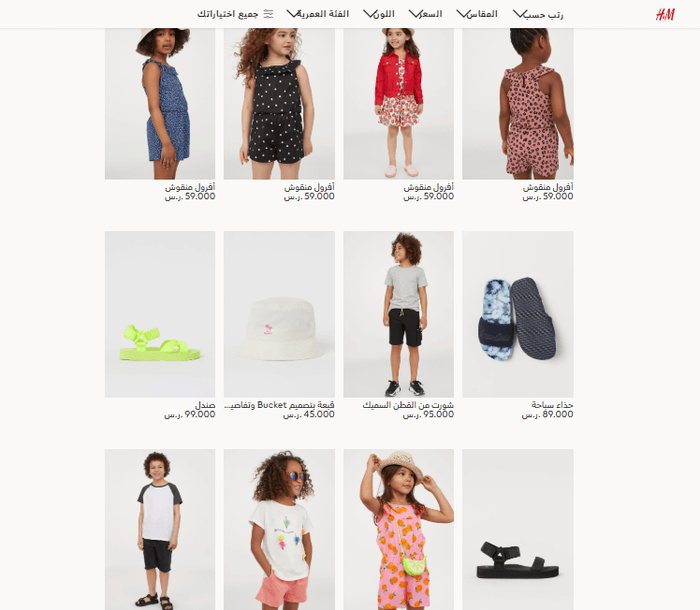This screenshot has height=610, width=700.
Task: Expand the الفئة العمرية age filter
Action: click(x=317, y=14)
